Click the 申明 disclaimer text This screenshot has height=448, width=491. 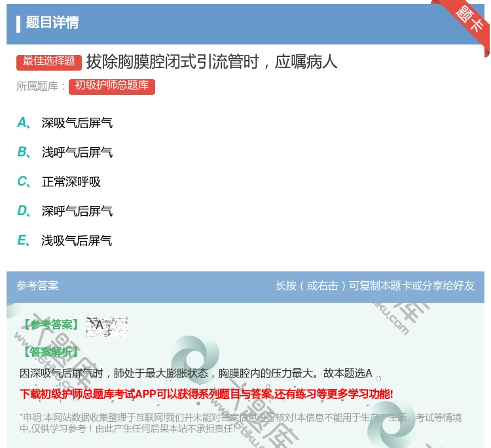(x=240, y=423)
